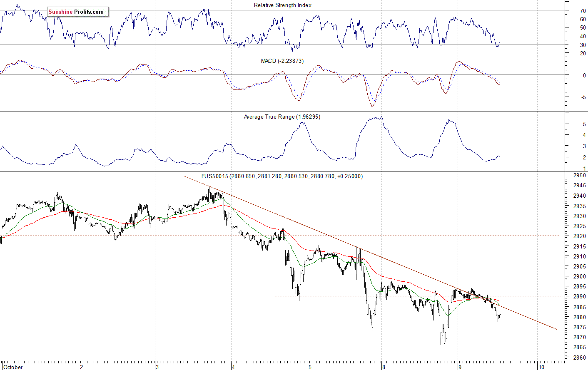
Task: Click the price axis value 2950
Action: tap(580, 176)
